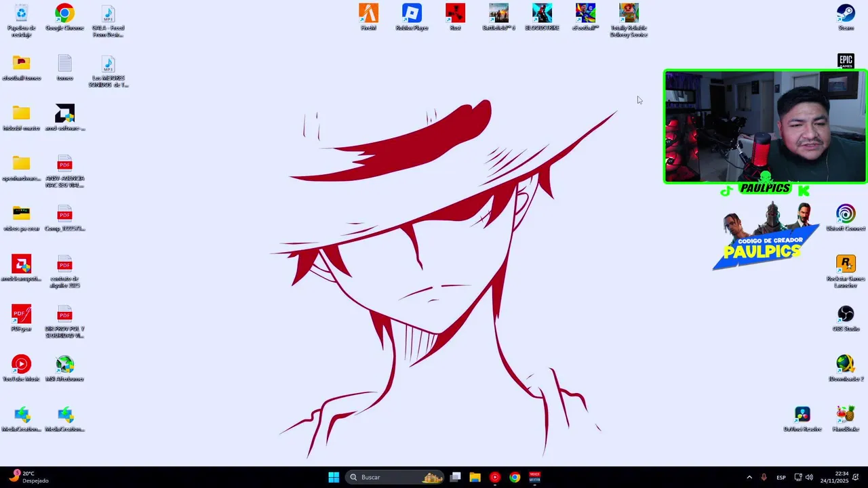Open the 20°C Despejado weather widget
868x488 pixels.
29,477
